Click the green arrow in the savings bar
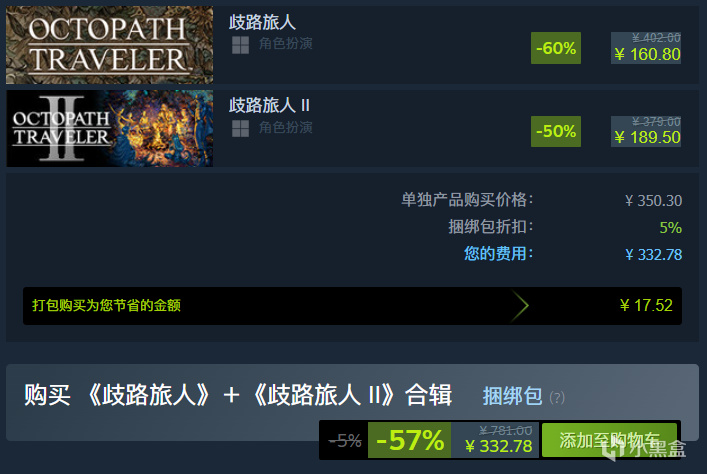Viewport: 707px width, 474px height. [520, 306]
